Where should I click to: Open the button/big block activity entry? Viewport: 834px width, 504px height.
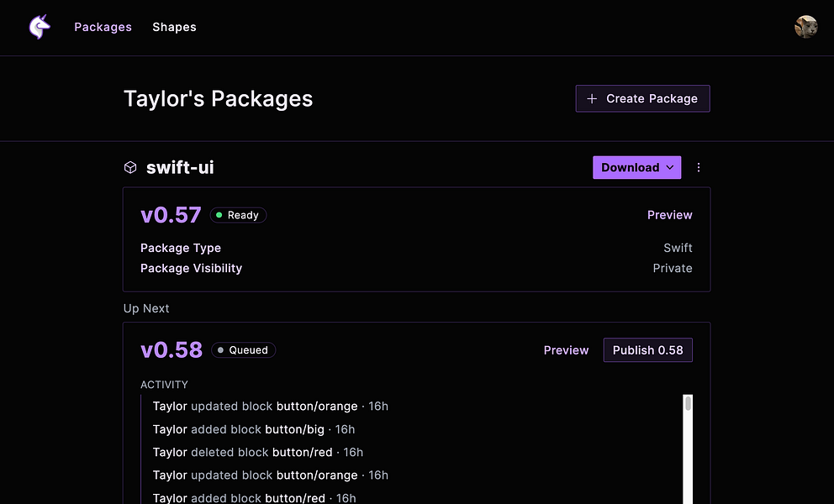click(294, 429)
